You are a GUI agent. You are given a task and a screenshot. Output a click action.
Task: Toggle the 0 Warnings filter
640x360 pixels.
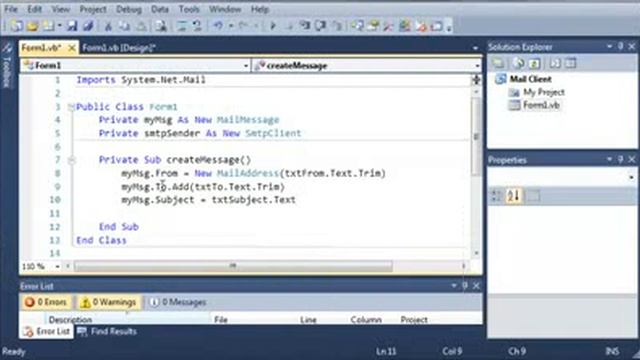click(x=109, y=302)
